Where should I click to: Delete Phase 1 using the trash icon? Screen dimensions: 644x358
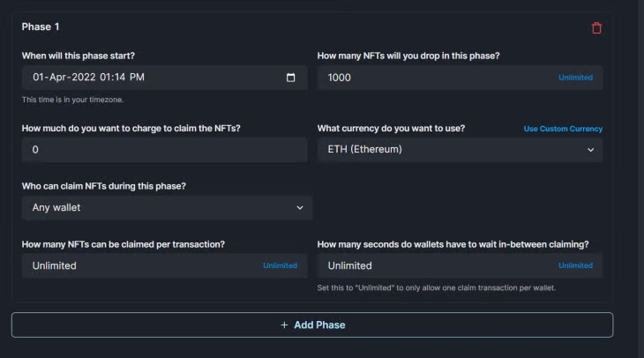[596, 28]
